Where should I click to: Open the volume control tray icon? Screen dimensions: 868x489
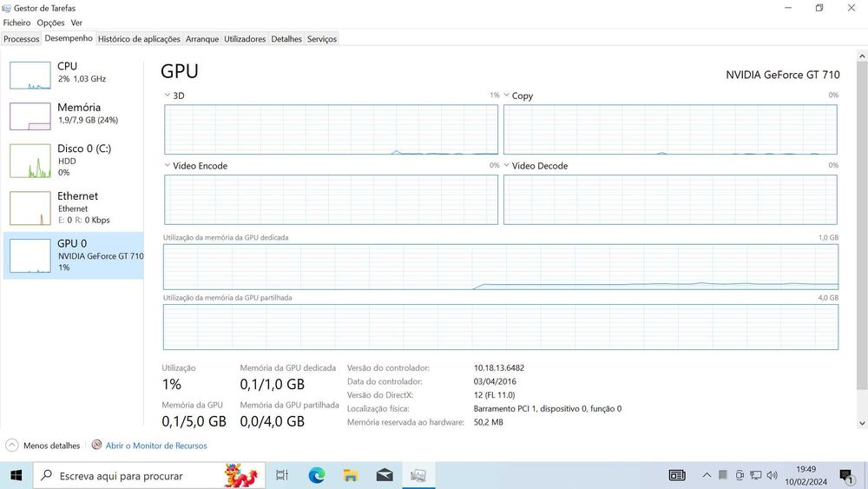coord(773,475)
